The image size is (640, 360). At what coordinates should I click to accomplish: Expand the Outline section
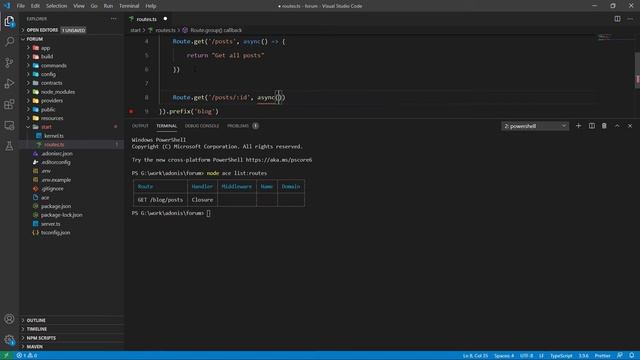click(71, 320)
